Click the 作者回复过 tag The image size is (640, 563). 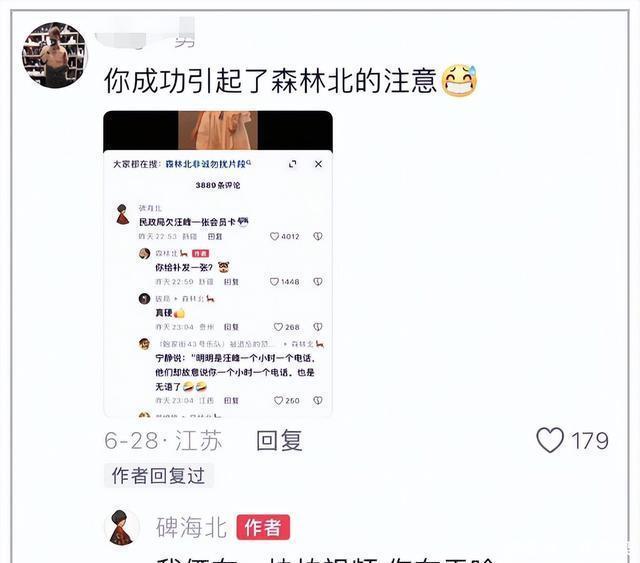click(x=158, y=475)
